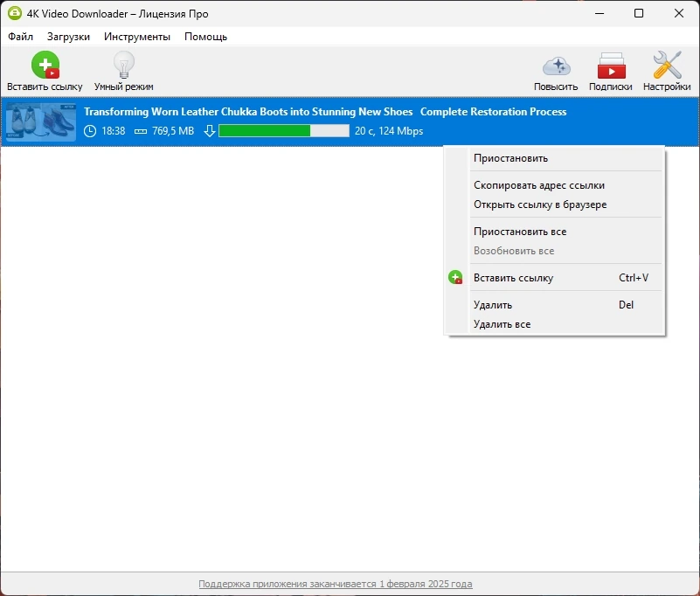This screenshot has height=596, width=700.
Task: Maximize the 4K Video Downloader window
Action: pos(639,13)
